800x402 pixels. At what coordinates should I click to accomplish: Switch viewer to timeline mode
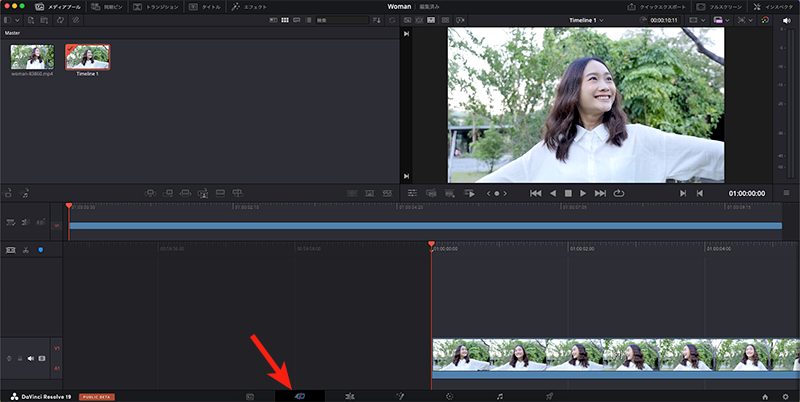(x=431, y=20)
